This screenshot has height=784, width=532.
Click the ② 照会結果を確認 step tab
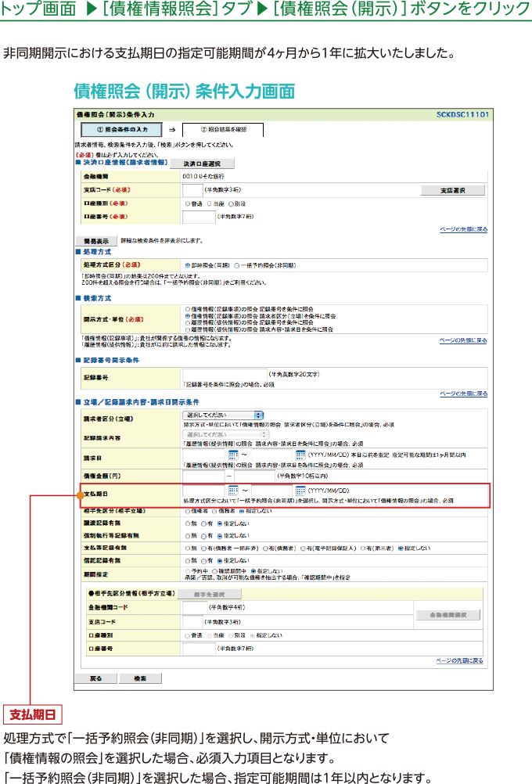click(223, 130)
